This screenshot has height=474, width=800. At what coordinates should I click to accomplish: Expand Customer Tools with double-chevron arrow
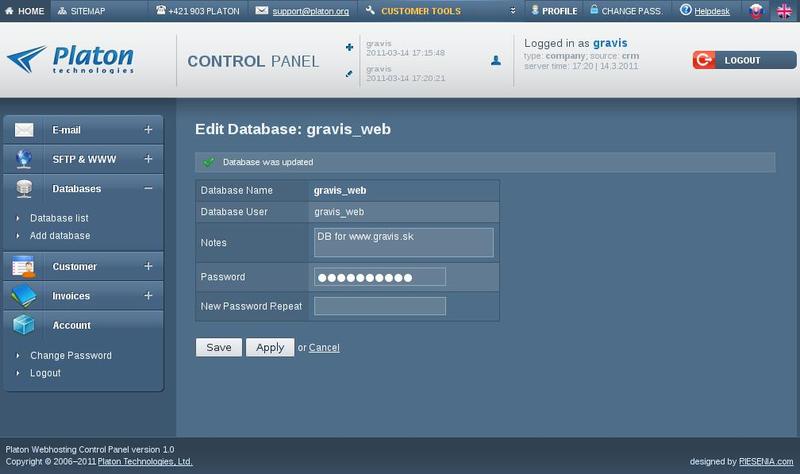pos(513,11)
